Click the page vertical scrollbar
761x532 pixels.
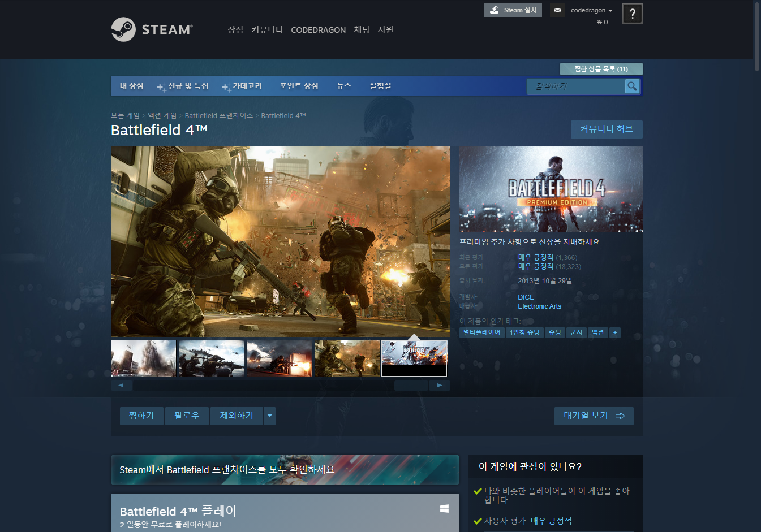point(757,36)
